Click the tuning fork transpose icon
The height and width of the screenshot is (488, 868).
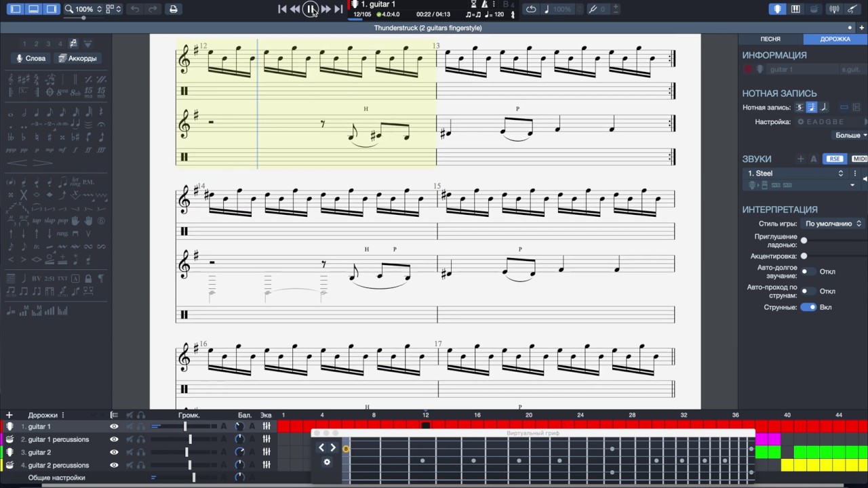pos(593,9)
